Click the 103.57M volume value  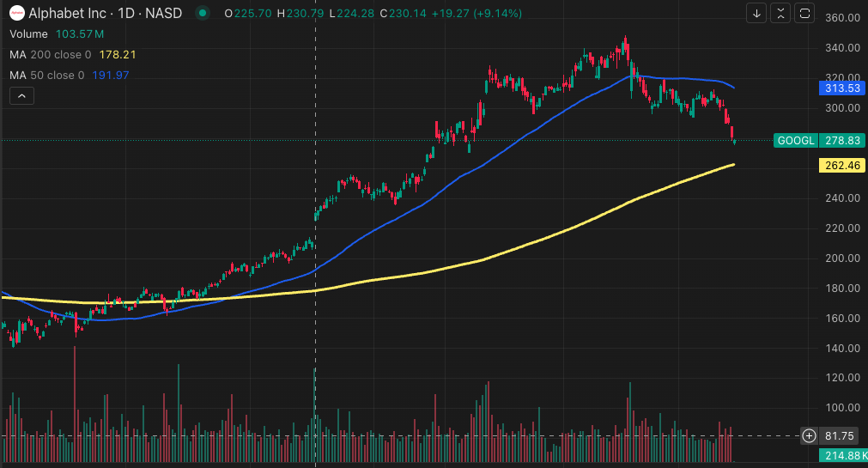pyautogui.click(x=80, y=33)
